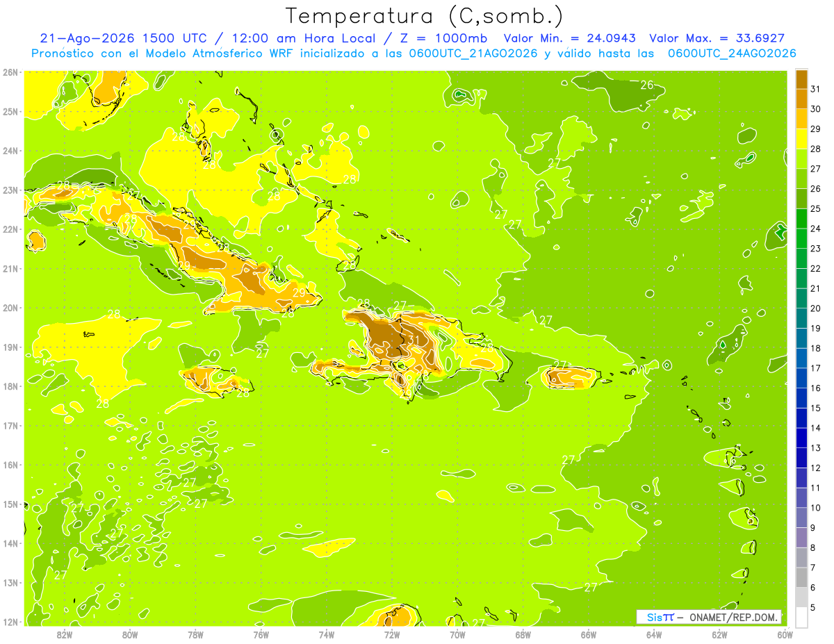This screenshot has width=834, height=644.
Task: Click the white swatch at color bar bottom
Action: click(801, 617)
